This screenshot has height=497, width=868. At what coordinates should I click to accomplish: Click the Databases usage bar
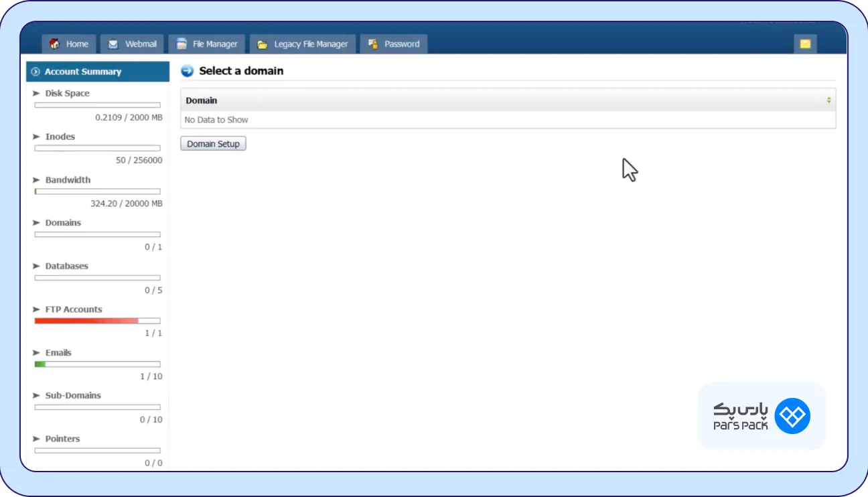pos(98,278)
